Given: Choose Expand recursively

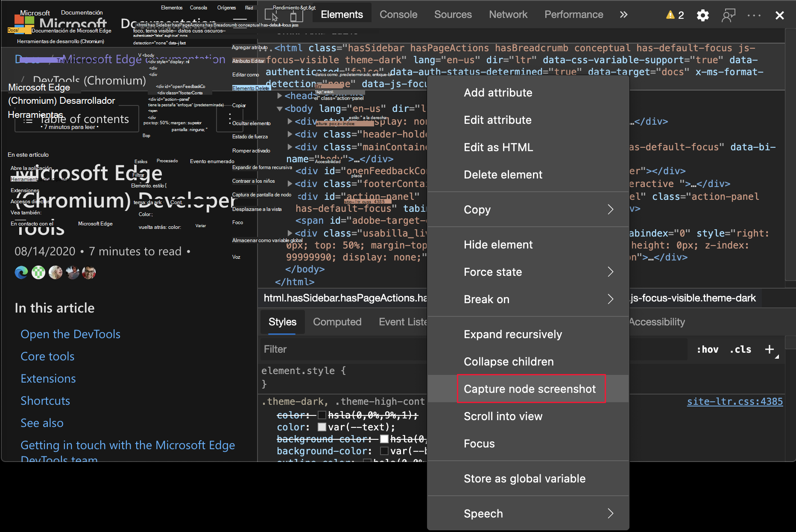Looking at the screenshot, I should point(528,334).
